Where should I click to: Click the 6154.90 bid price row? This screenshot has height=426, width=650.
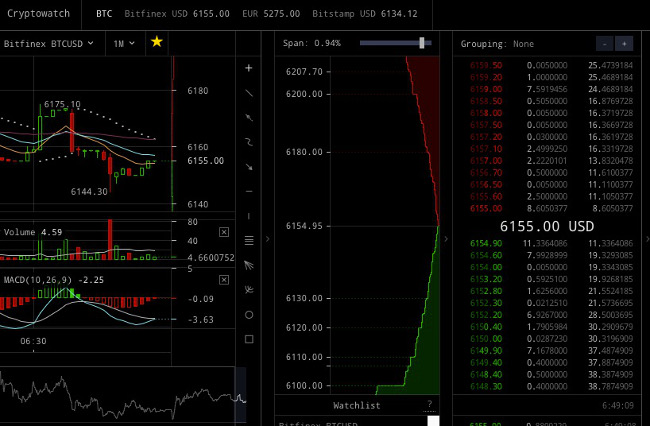click(x=551, y=243)
